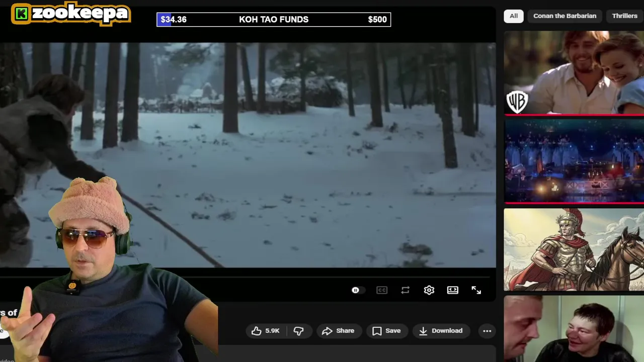Save the video to a playlist
This screenshot has height=362, width=644.
click(386, 331)
